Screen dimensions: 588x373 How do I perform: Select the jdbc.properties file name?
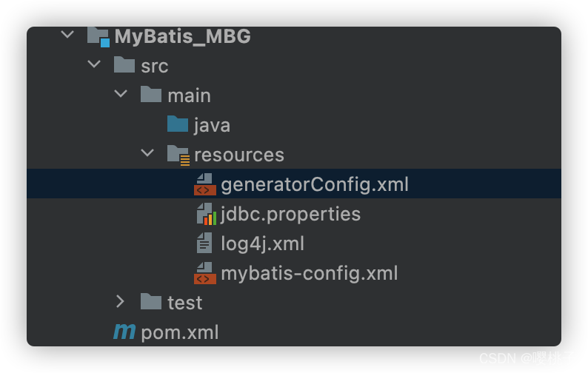pyautogui.click(x=290, y=214)
